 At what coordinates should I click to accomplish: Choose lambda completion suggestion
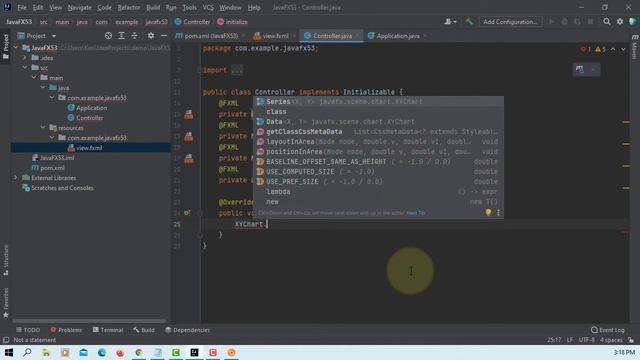[x=378, y=191]
